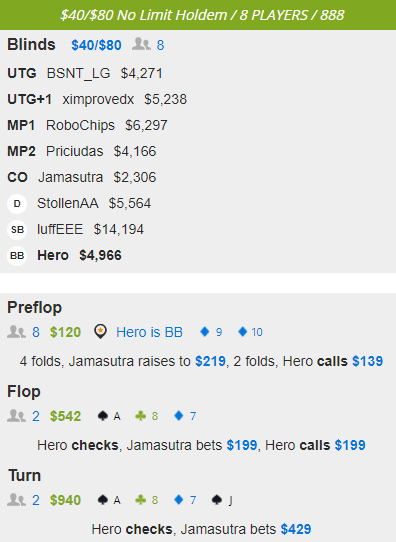396x542 pixels.
Task: Click the 9 of diamonds hole card
Action: click(x=211, y=332)
